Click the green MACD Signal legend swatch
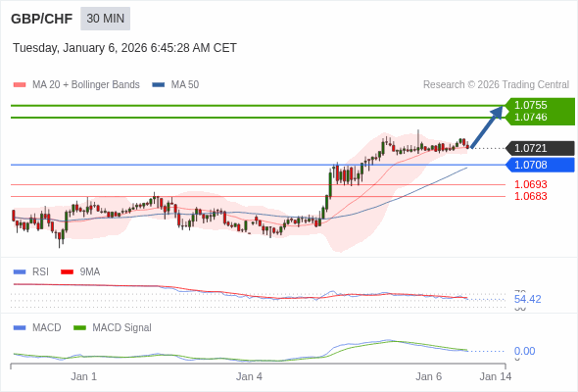Screen dimensions: 578x392 (79, 328)
